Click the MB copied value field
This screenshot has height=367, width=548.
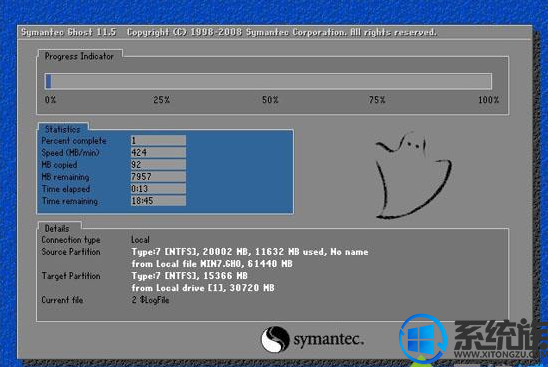click(x=158, y=165)
